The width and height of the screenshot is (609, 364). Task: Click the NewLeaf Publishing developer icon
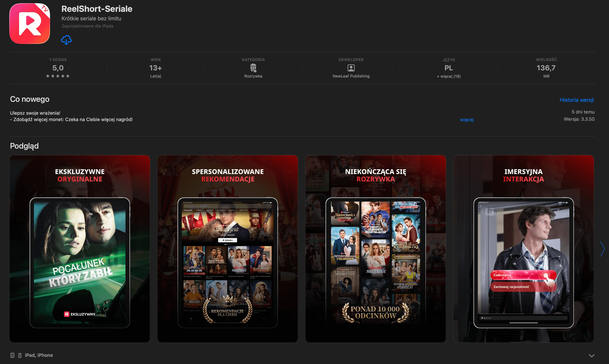pyautogui.click(x=351, y=68)
